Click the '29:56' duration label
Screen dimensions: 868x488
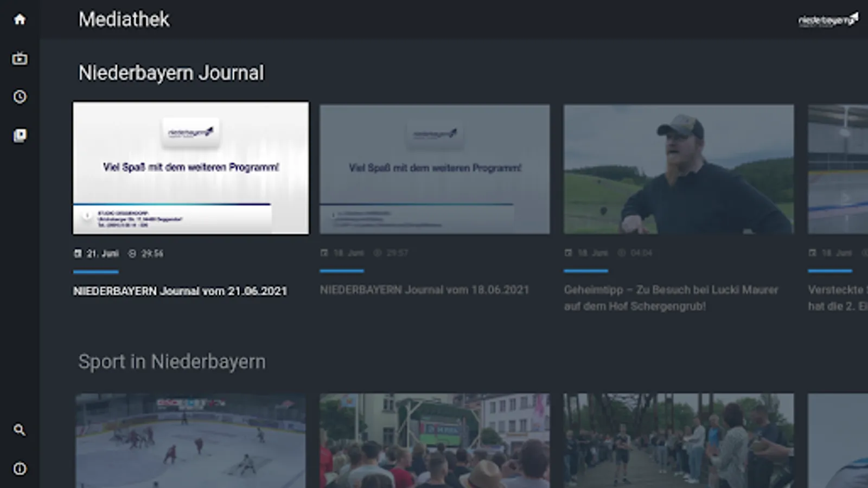[x=152, y=253]
